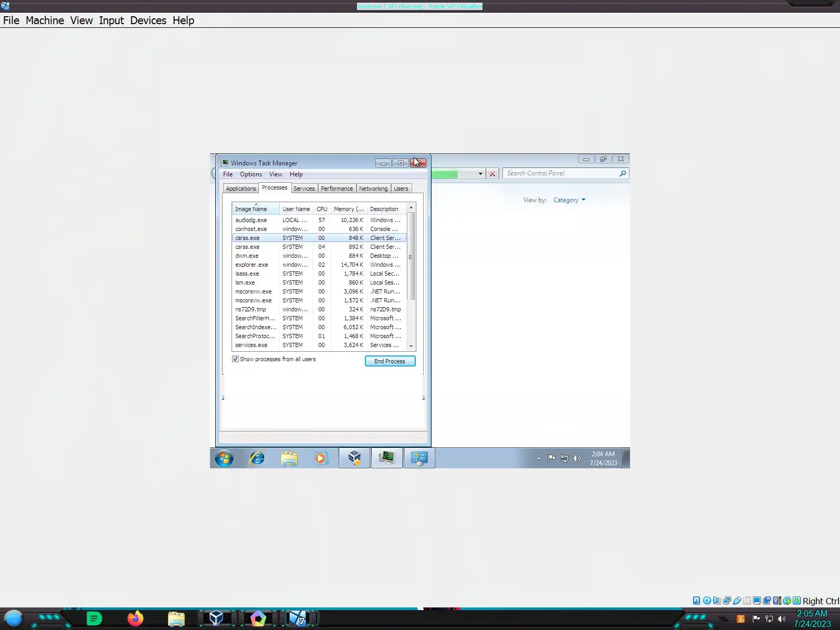Open VirtualBox File menu
The image size is (840, 630).
pos(11,20)
